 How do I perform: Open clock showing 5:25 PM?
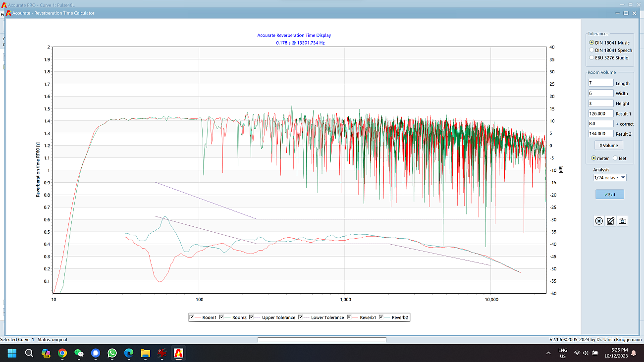click(616, 353)
